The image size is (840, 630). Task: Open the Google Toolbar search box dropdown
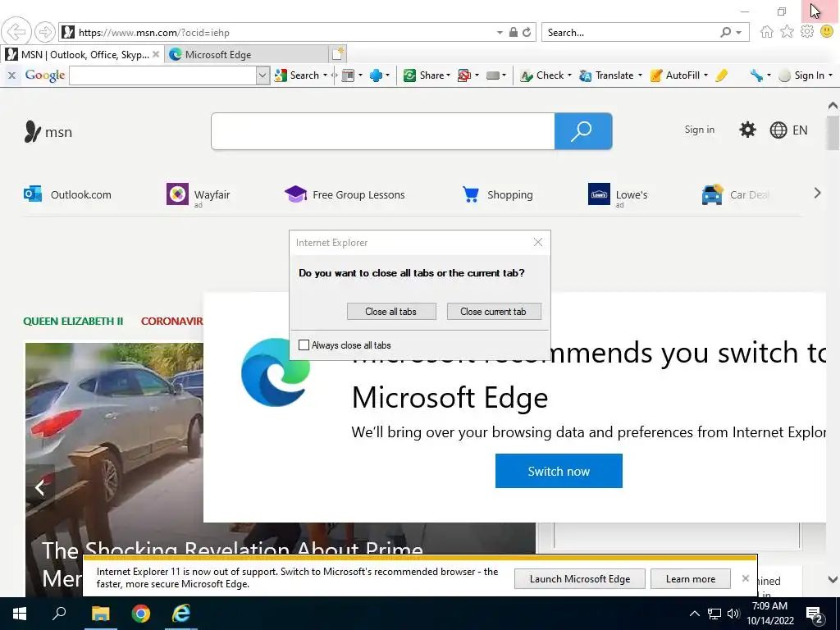[x=262, y=75]
